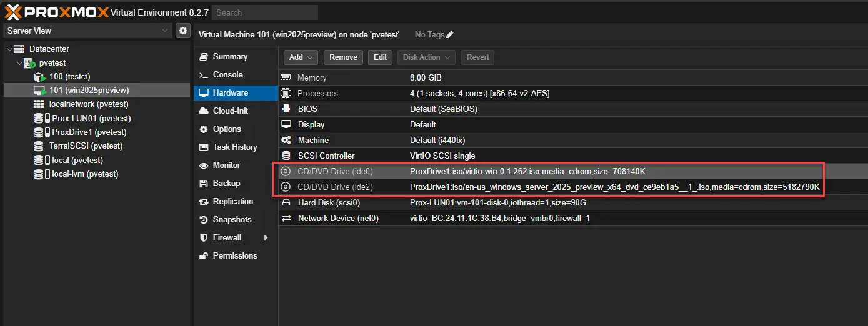Click the VM monitor icon of 101 (win2025preview)
The height and width of the screenshot is (326, 868).
point(40,91)
